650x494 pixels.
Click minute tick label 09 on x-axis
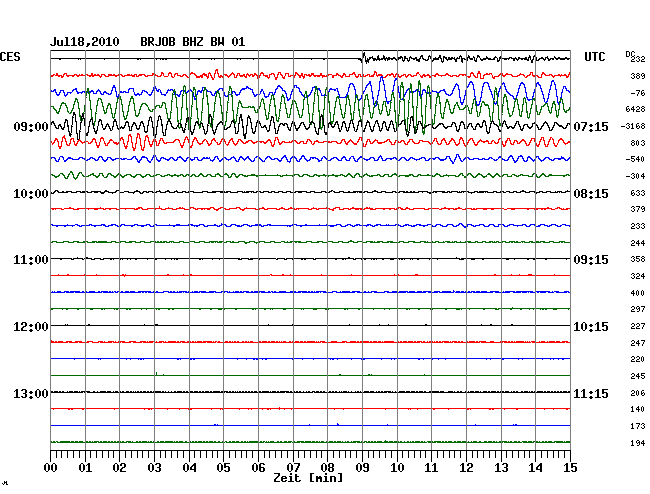[x=362, y=468]
